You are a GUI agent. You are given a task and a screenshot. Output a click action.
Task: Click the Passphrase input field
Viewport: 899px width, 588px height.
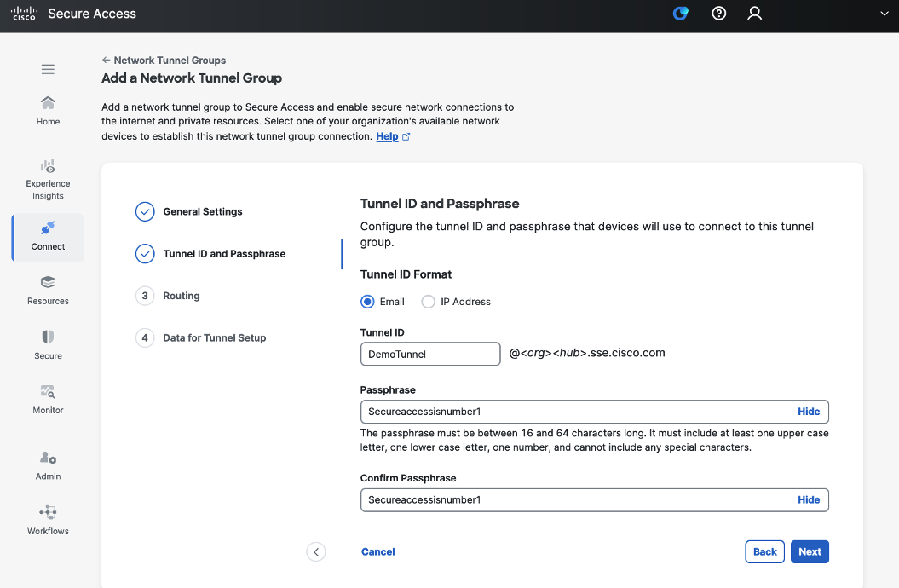click(x=595, y=412)
